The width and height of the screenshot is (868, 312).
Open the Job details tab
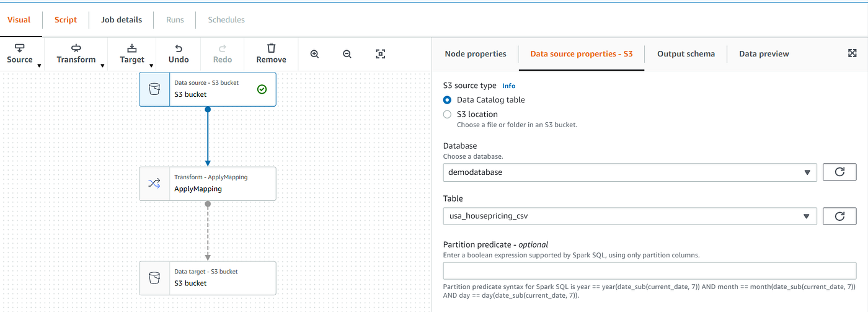click(x=122, y=20)
